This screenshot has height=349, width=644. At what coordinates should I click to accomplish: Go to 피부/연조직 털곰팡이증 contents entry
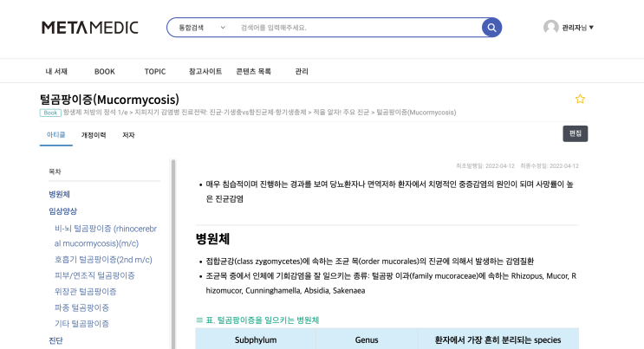[x=94, y=275]
